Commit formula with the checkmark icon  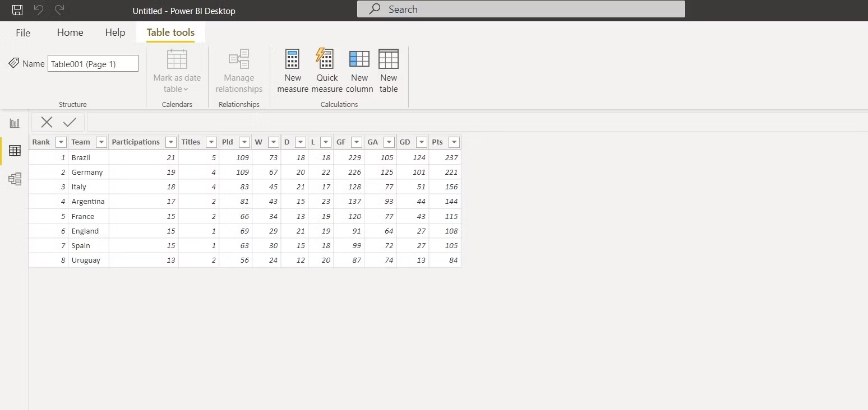70,122
